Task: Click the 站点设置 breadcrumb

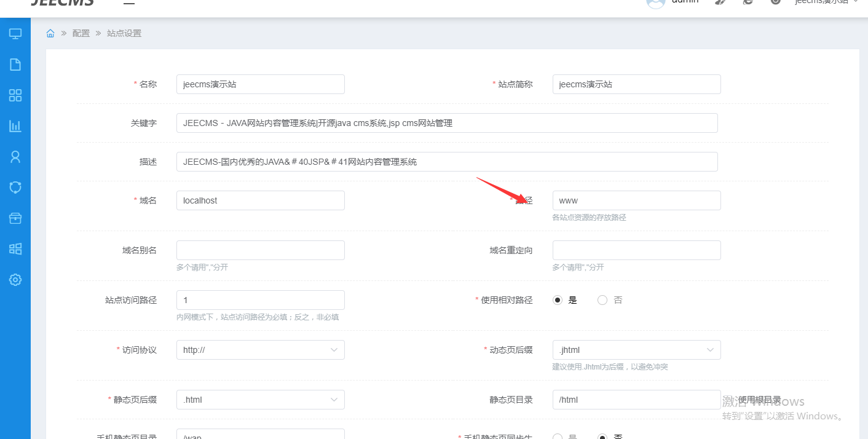Action: [x=124, y=33]
